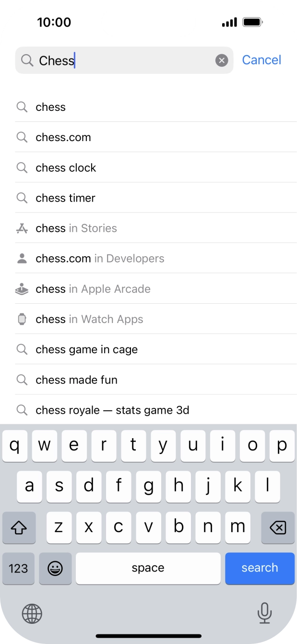Start dictation with the microphone key

[x=264, y=613]
